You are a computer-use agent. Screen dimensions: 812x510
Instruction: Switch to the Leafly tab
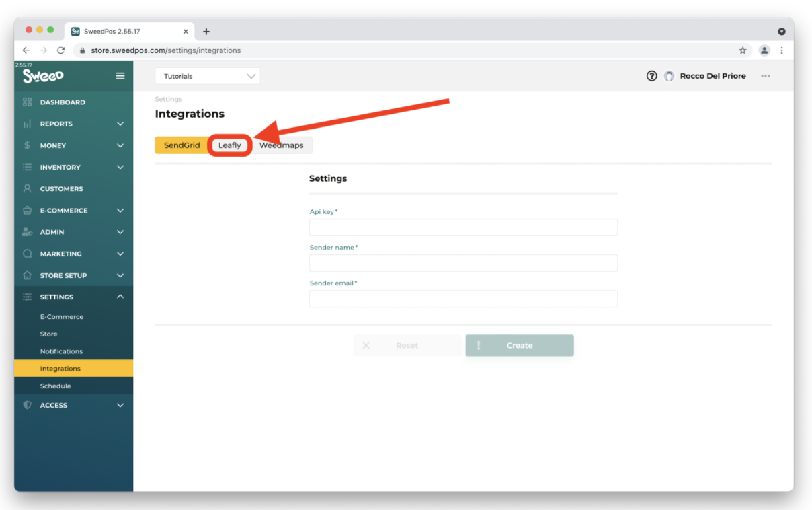click(x=229, y=145)
